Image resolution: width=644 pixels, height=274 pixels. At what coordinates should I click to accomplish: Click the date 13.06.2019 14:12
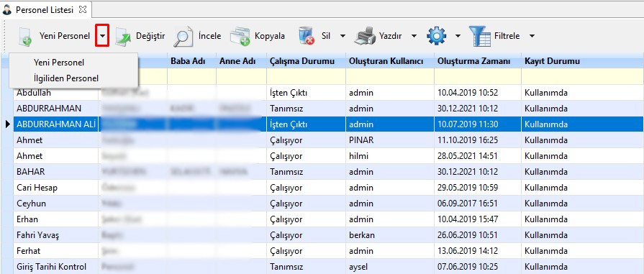pos(468,250)
